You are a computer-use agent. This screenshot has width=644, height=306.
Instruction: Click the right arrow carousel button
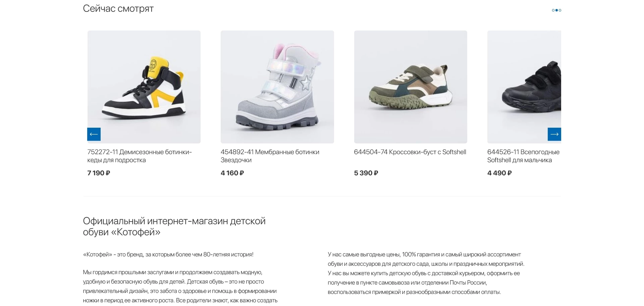tap(554, 134)
